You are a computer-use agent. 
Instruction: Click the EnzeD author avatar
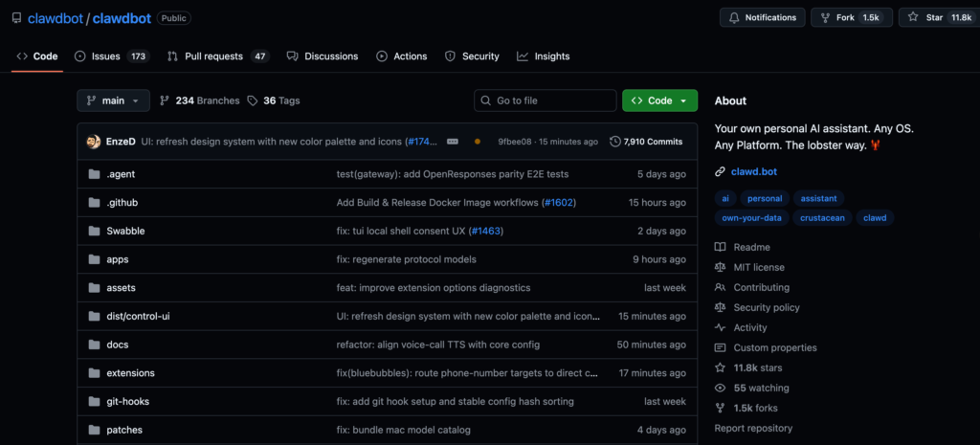click(94, 142)
